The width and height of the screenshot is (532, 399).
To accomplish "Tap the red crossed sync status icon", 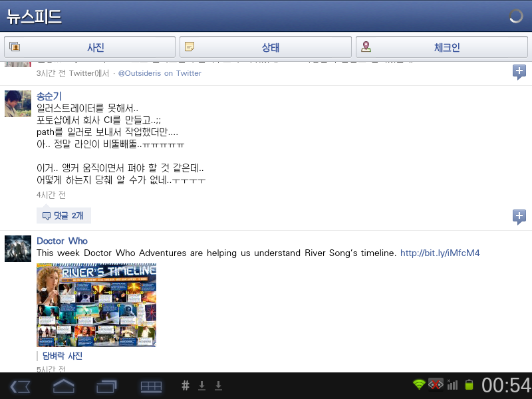I will tap(436, 384).
